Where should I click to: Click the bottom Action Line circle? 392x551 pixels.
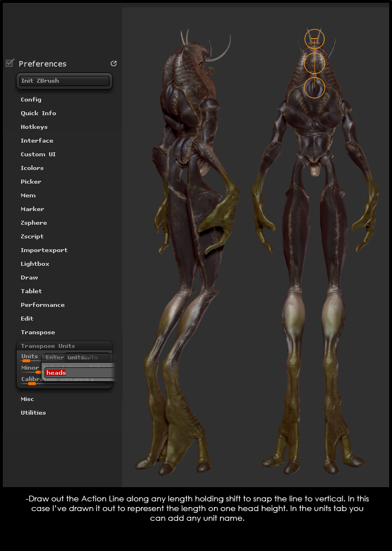[314, 87]
